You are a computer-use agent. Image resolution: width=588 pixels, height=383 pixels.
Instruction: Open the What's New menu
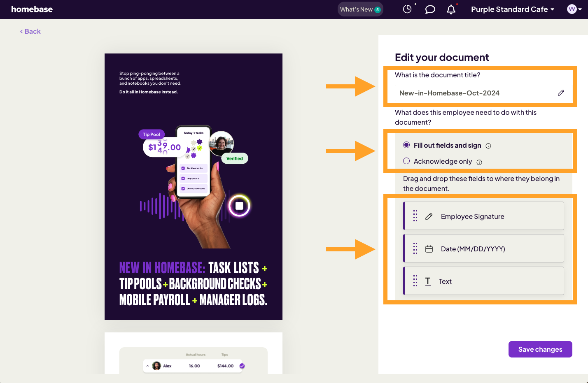(360, 9)
